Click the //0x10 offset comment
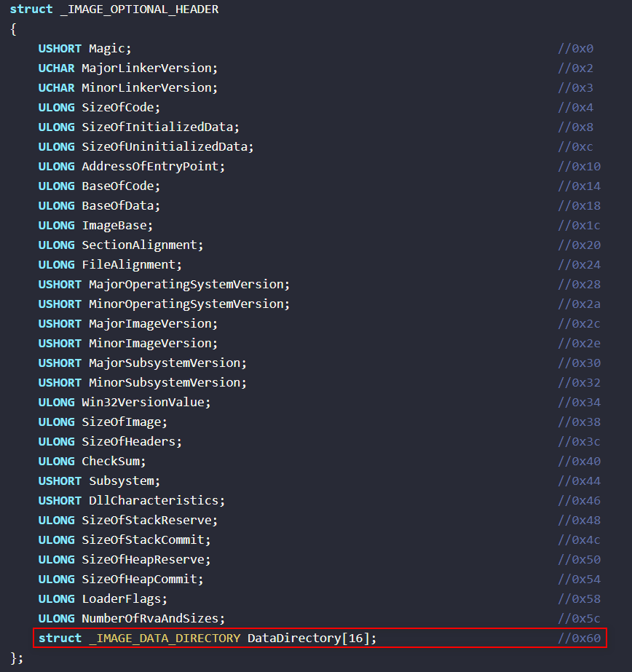The width and height of the screenshot is (632, 672). (580, 166)
